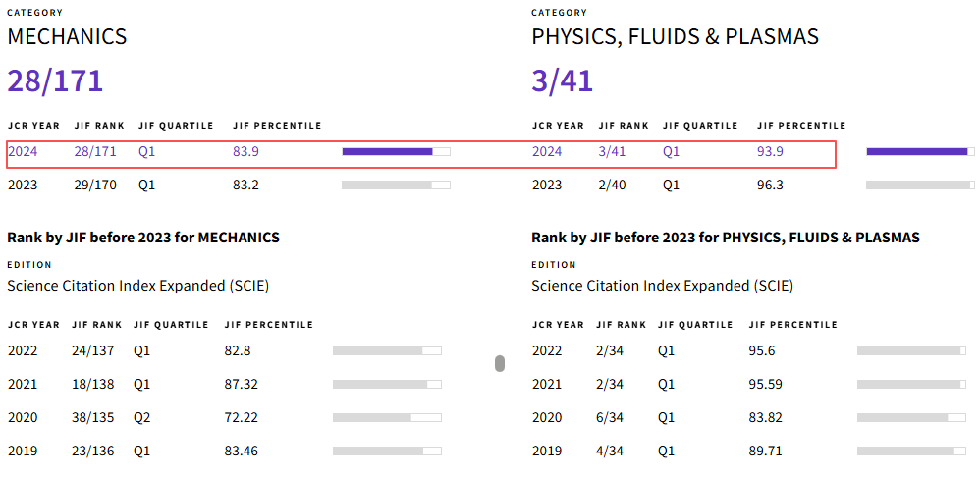980x479 pixels.
Task: Click the gray 2023 percentile bar under Mechanics
Action: [395, 185]
